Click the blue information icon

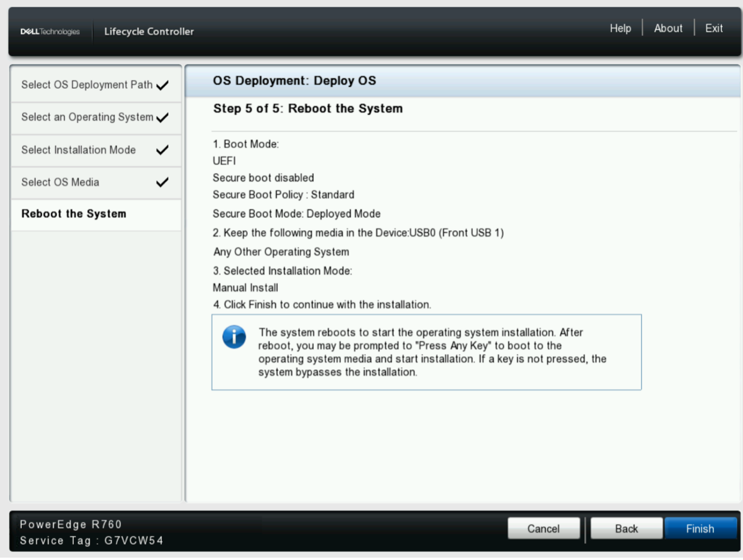234,337
